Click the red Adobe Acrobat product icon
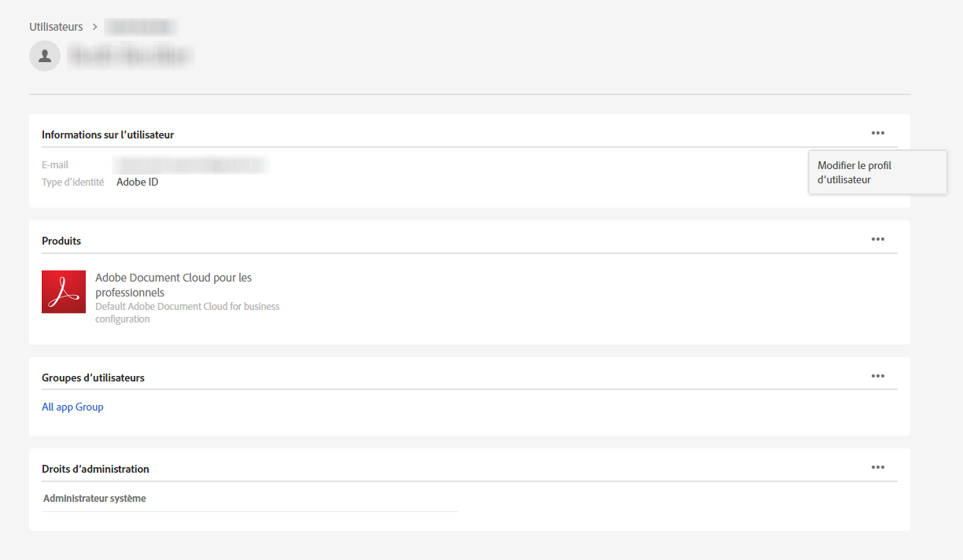The width and height of the screenshot is (963, 560). click(64, 292)
